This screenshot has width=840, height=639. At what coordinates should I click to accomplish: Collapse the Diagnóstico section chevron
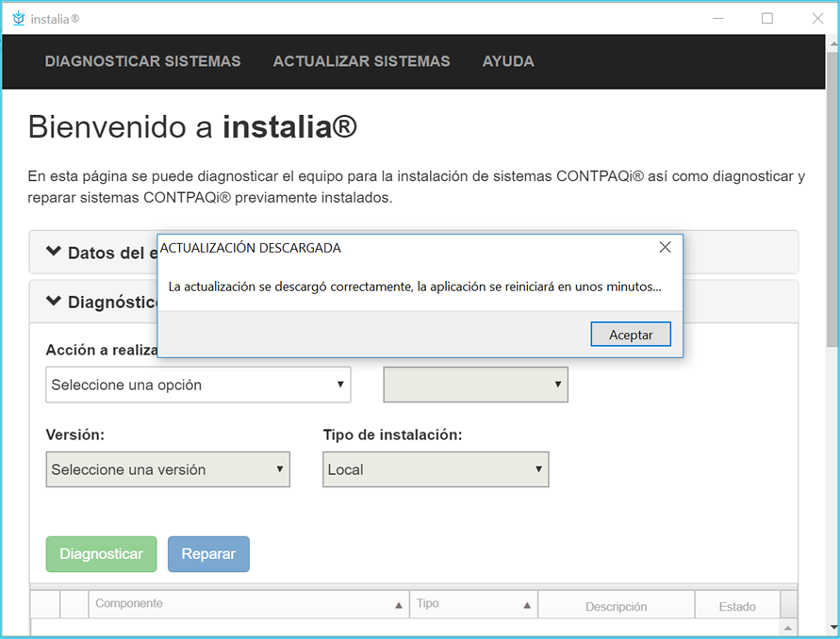click(54, 302)
